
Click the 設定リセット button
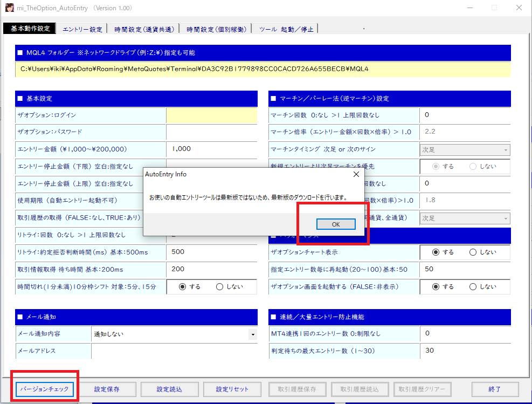tap(232, 389)
